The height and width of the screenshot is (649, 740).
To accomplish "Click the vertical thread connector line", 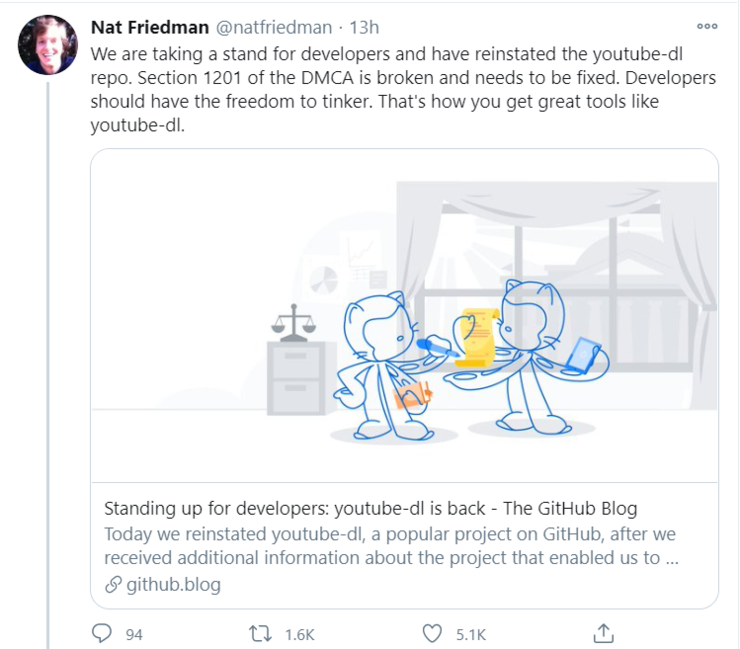I will 48,365.
